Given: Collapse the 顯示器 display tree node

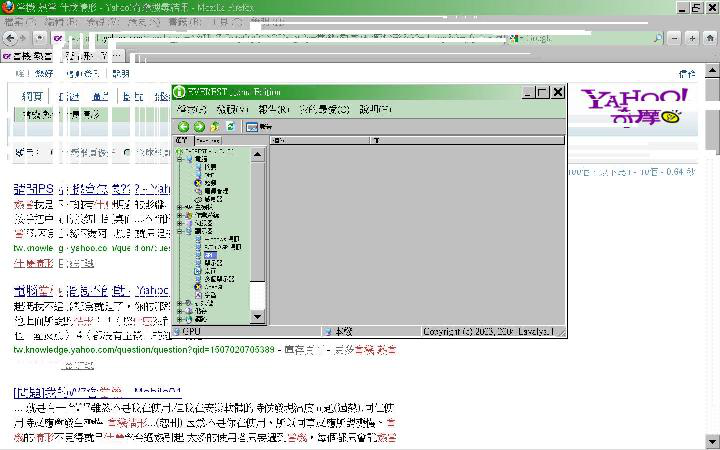Looking at the screenshot, I should (x=180, y=231).
